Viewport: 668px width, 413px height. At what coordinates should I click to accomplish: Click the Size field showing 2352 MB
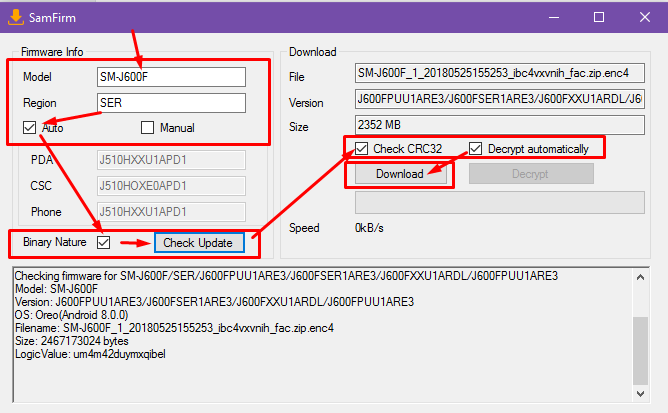[x=500, y=125]
